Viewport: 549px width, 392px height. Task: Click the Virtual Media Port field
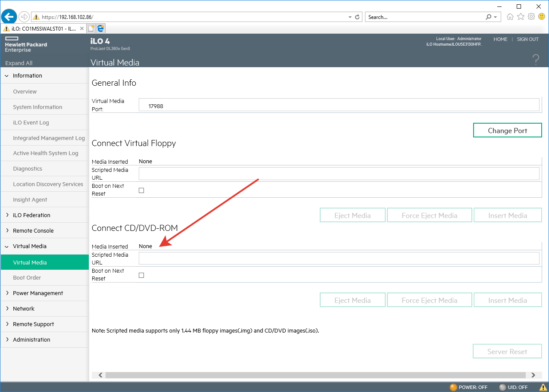(339, 105)
